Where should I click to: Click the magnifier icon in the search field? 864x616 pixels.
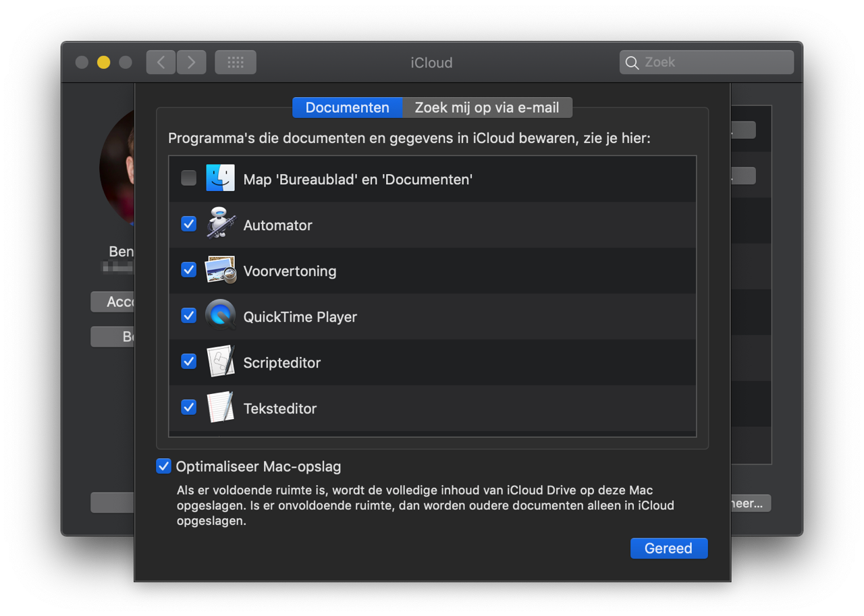[x=632, y=63]
